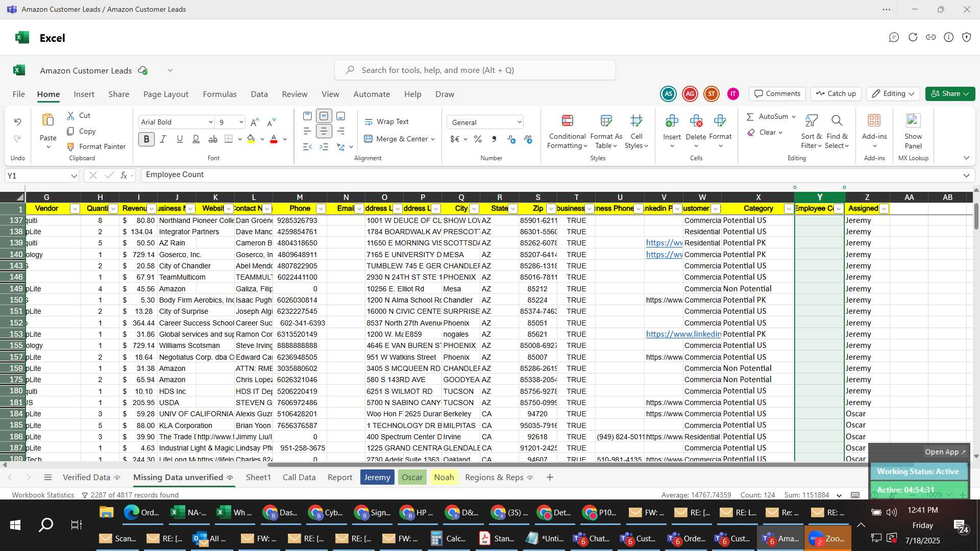Open Find & Select menu
Screen dimensions: 980x551
[x=837, y=131]
